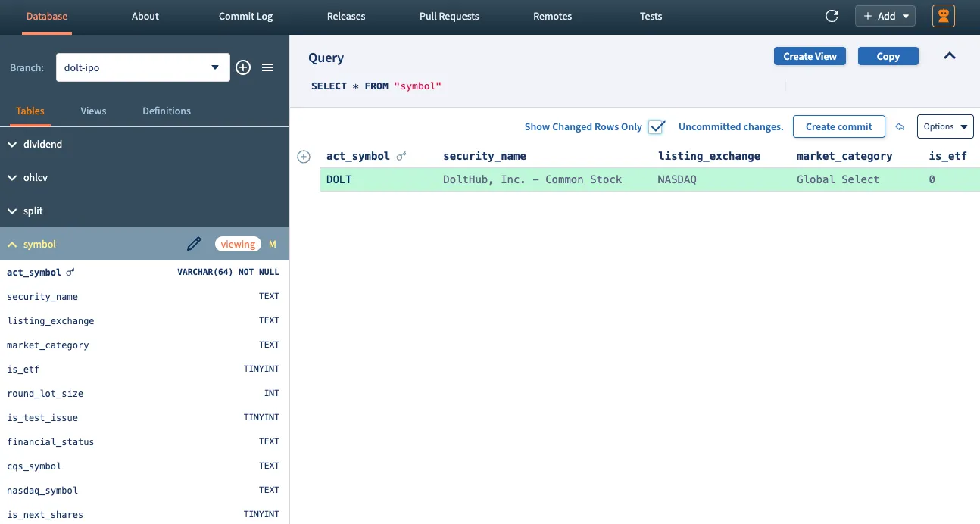Click the plus icon to create new branch
980x524 pixels.
[243, 67]
